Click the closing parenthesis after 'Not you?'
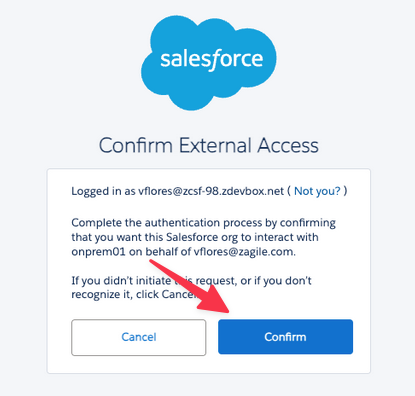Screen dimensions: 415x396 click(x=345, y=191)
